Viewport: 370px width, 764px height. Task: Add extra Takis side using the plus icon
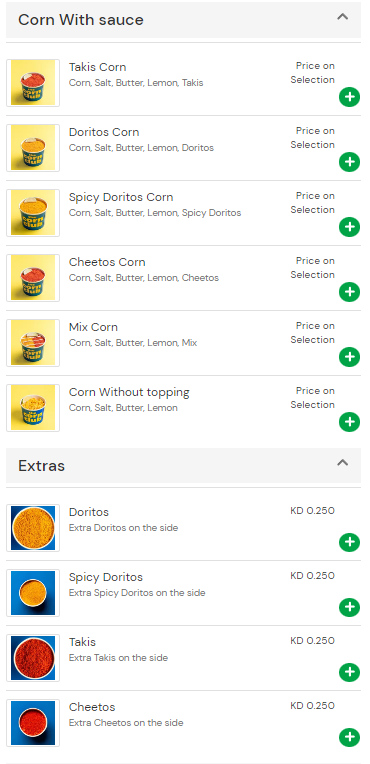pos(349,672)
